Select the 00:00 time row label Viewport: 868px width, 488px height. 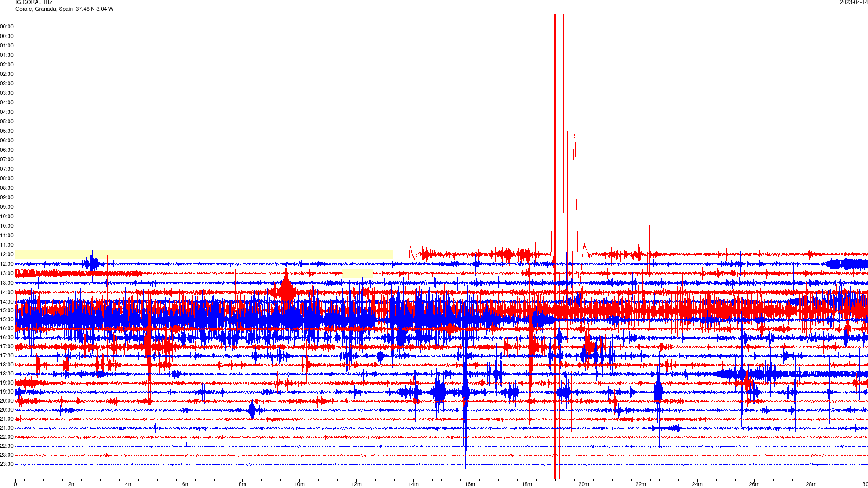(x=7, y=27)
